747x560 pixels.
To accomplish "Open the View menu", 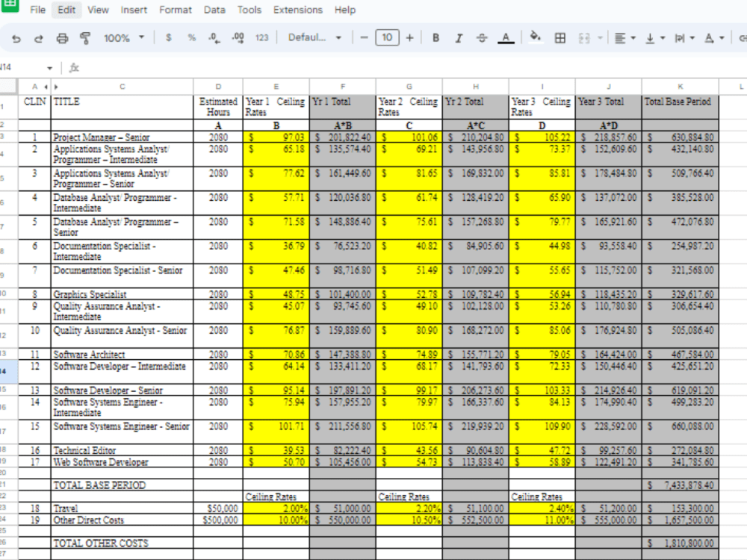I will tap(98, 10).
